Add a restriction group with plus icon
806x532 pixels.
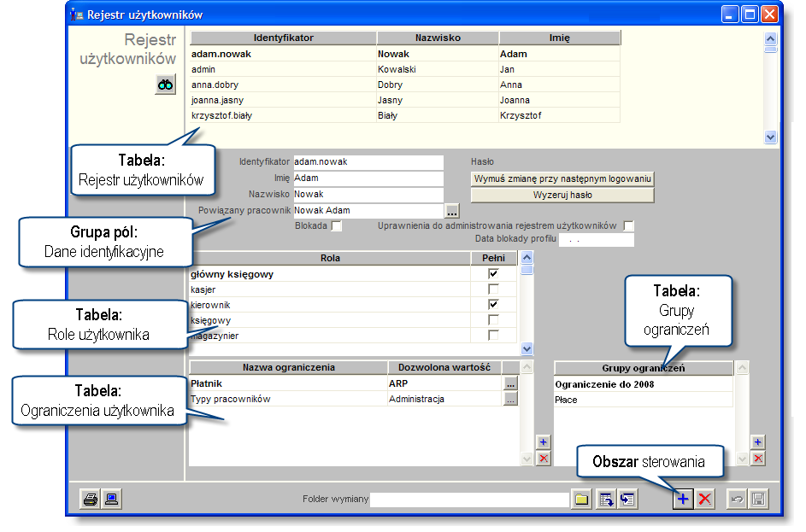[x=757, y=442]
